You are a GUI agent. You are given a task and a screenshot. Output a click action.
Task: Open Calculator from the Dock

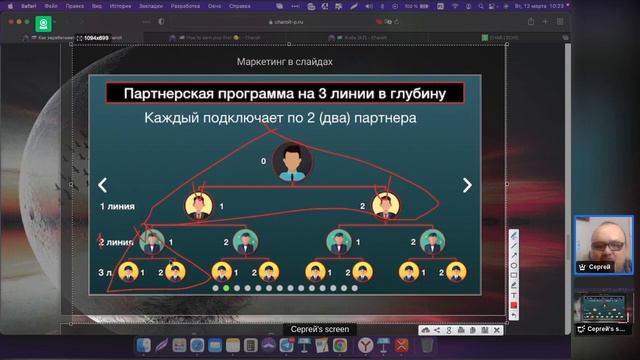(x=251, y=345)
